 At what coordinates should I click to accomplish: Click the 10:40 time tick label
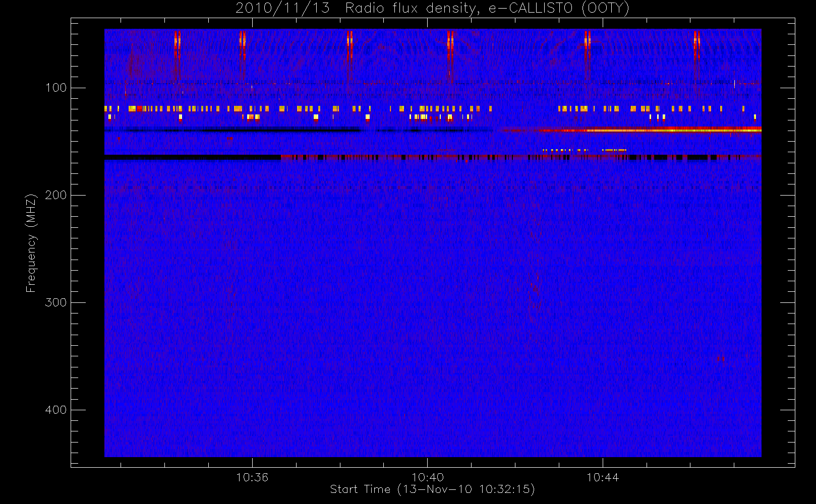pyautogui.click(x=428, y=477)
